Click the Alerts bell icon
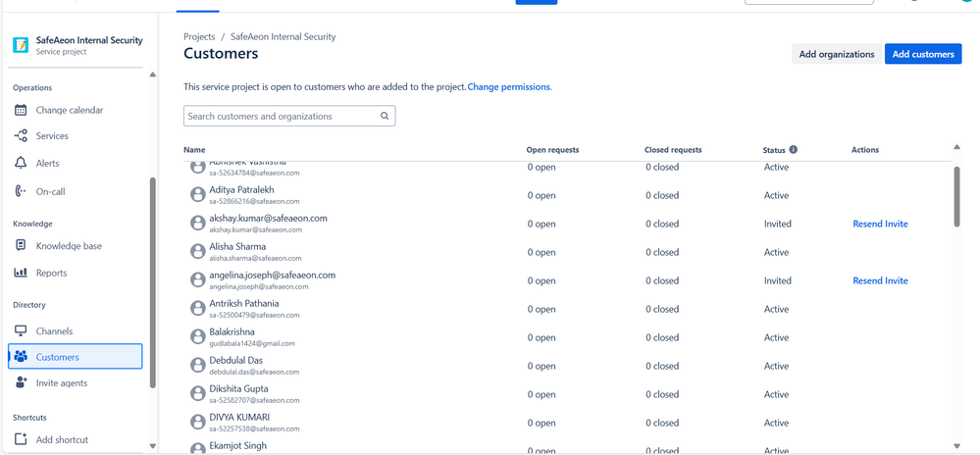Screen dimensions: 980x455 point(21,163)
